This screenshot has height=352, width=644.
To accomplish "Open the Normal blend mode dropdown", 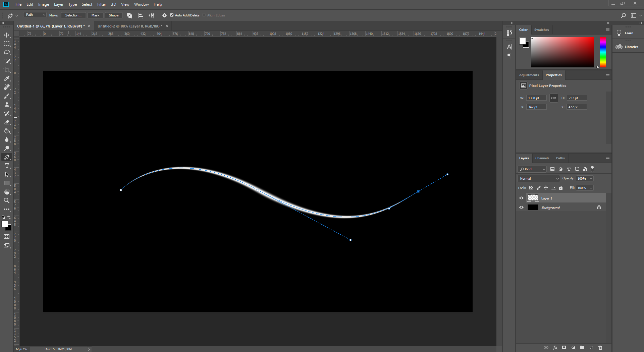I will [539, 179].
